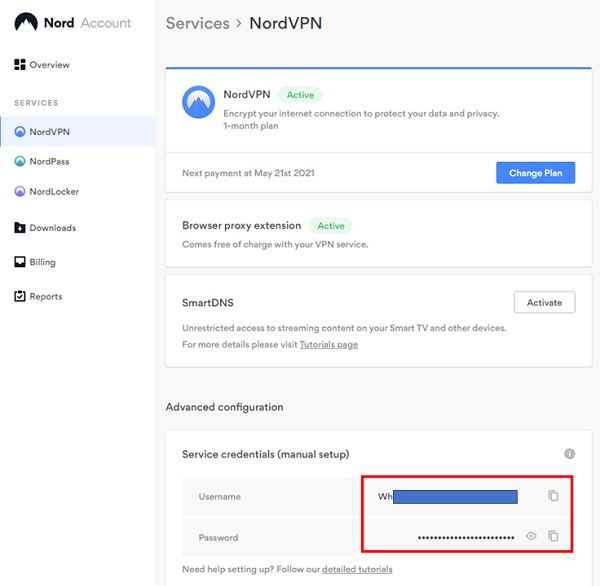
Task: Click the Active badge beside Browser proxy extension
Action: [x=331, y=225]
